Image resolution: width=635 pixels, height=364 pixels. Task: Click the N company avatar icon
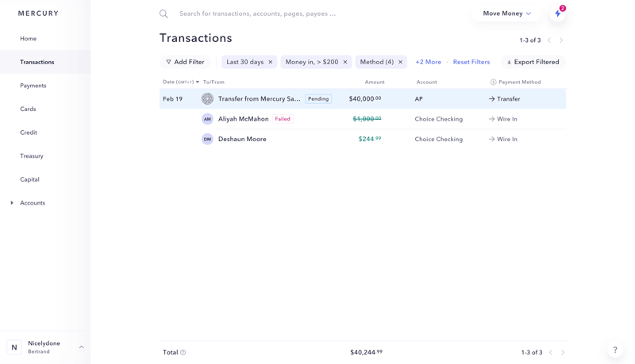coord(14,347)
